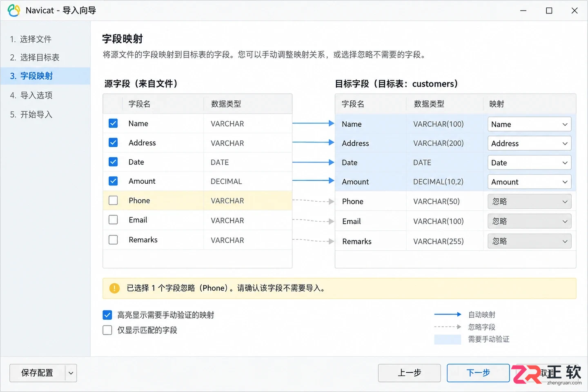Go to step 2 选择目标表
This screenshot has width=588, height=392.
(x=35, y=58)
